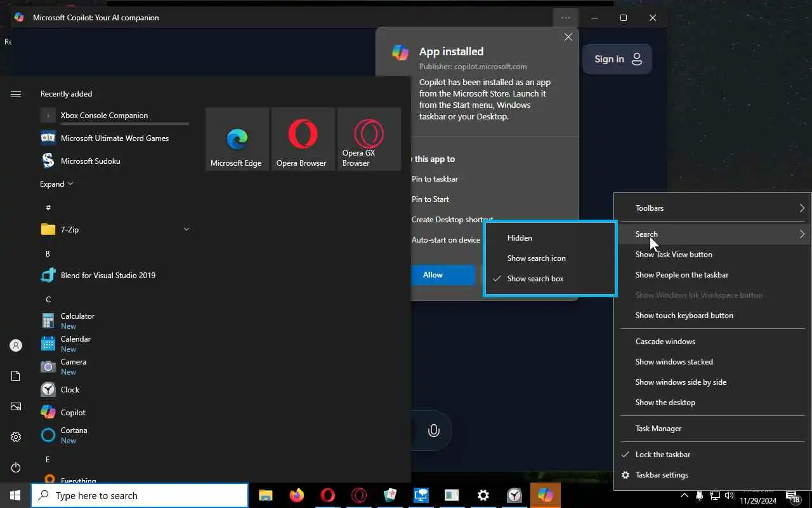Image resolution: width=812 pixels, height=508 pixels.
Task: Open Documents from the Start menu left rail
Action: (16, 376)
